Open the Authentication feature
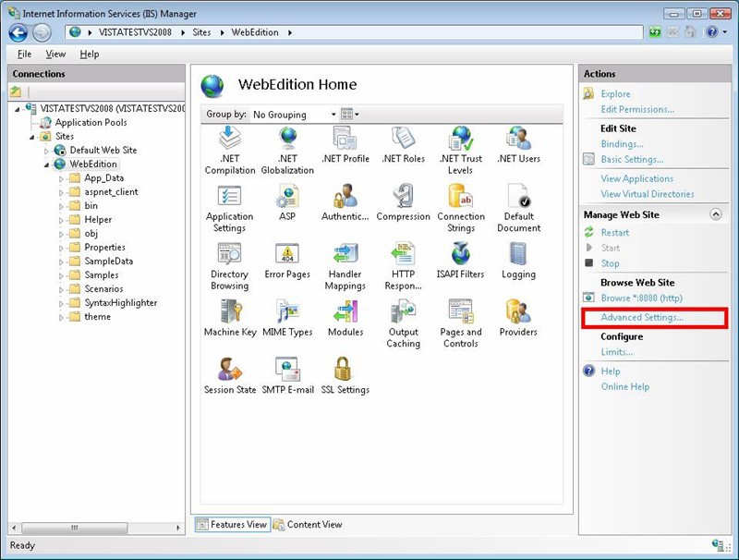This screenshot has height=560, width=739. 345,202
